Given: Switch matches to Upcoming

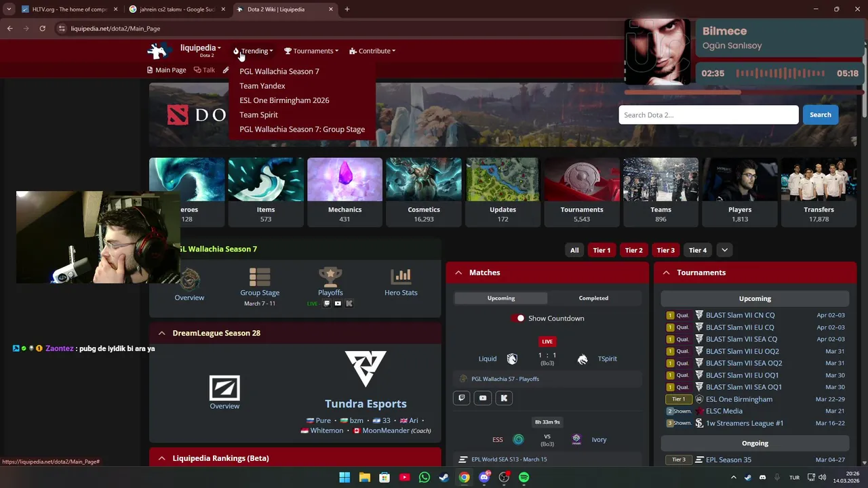Looking at the screenshot, I should click(500, 298).
